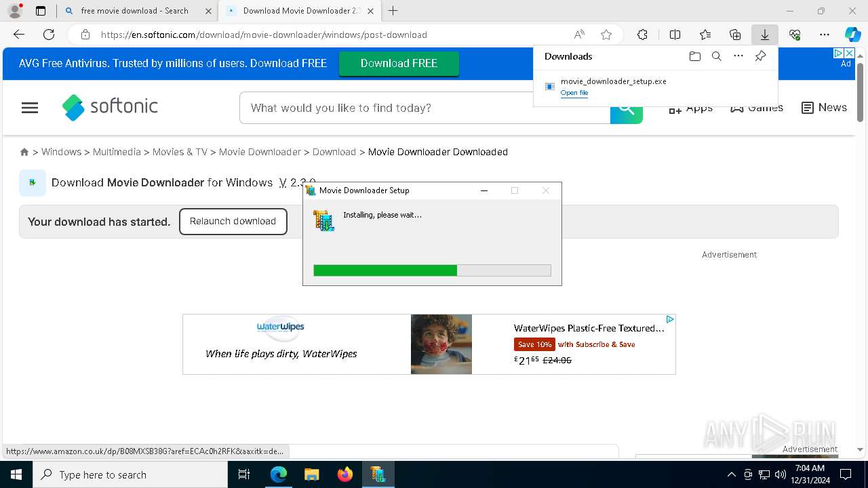Image resolution: width=868 pixels, height=488 pixels.
Task: Add page to favorites star icon
Action: coord(606,35)
